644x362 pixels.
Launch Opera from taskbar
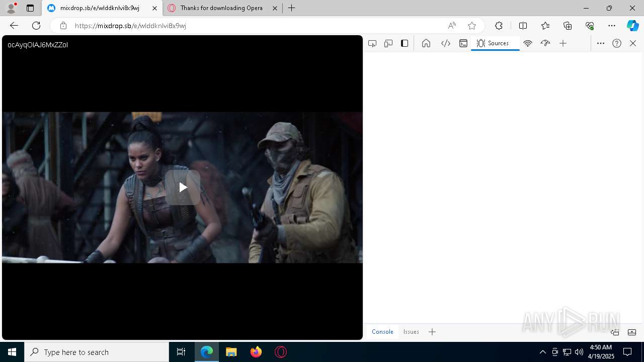[x=281, y=352]
